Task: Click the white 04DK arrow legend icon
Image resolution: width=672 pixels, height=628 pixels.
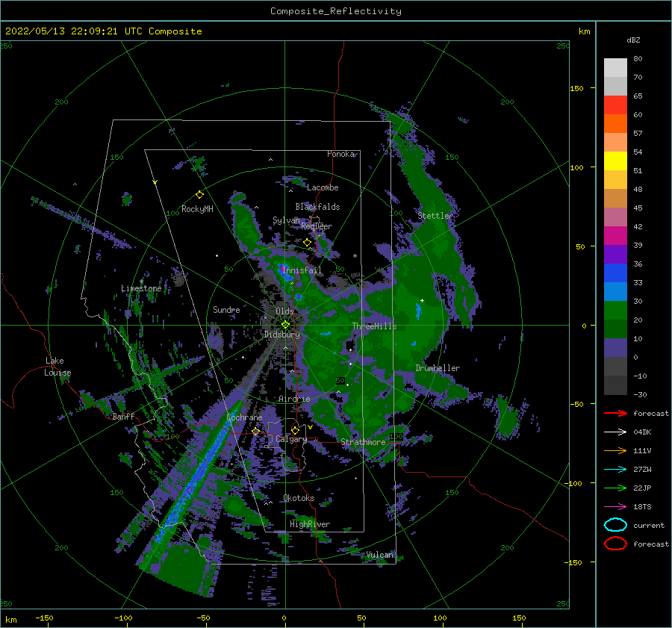Action: click(x=615, y=432)
